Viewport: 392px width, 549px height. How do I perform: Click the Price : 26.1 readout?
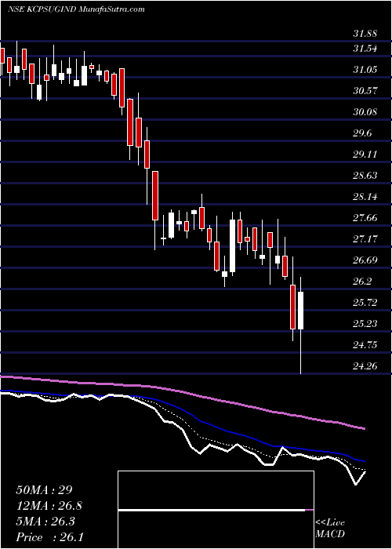(x=49, y=537)
